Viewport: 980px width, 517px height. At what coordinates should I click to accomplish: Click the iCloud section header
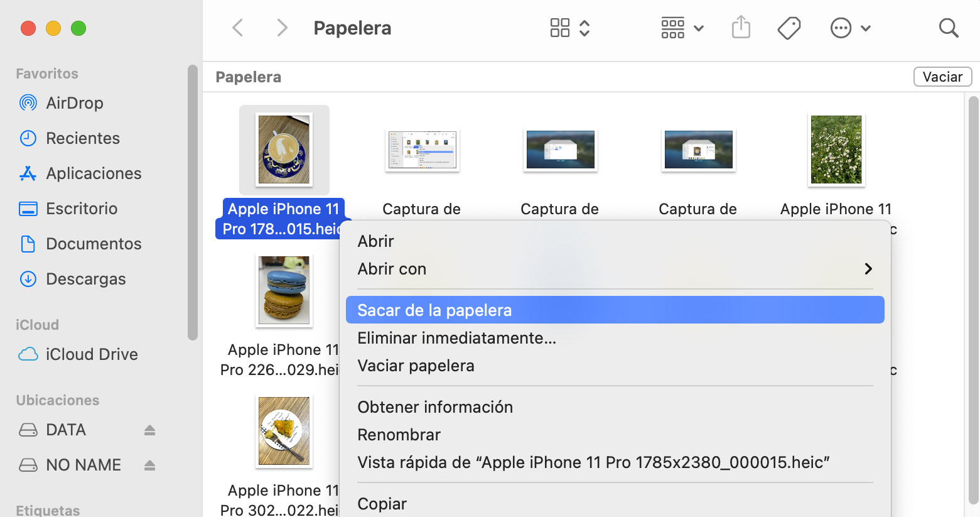(x=37, y=325)
